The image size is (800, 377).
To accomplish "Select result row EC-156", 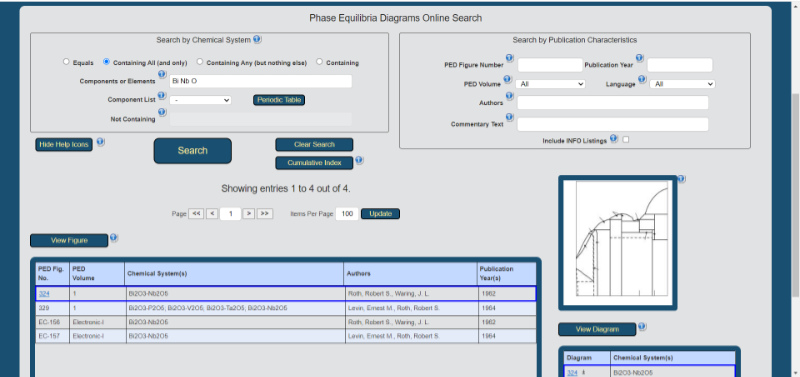I will click(286, 322).
